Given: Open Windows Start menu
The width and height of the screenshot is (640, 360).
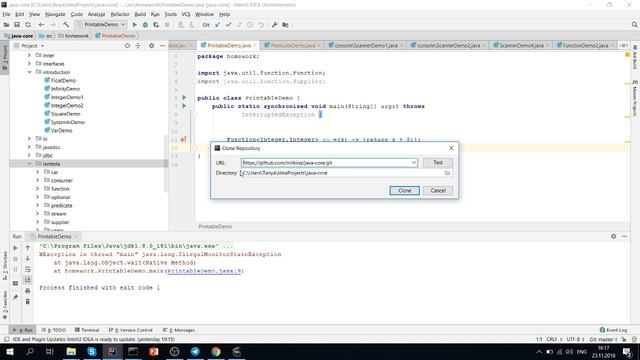Looking at the screenshot, I should pos(9,351).
